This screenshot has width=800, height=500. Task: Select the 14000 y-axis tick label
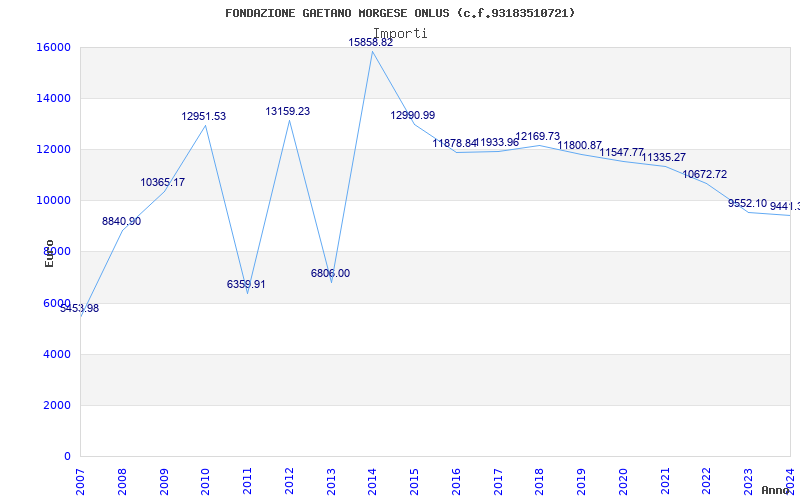click(53, 98)
